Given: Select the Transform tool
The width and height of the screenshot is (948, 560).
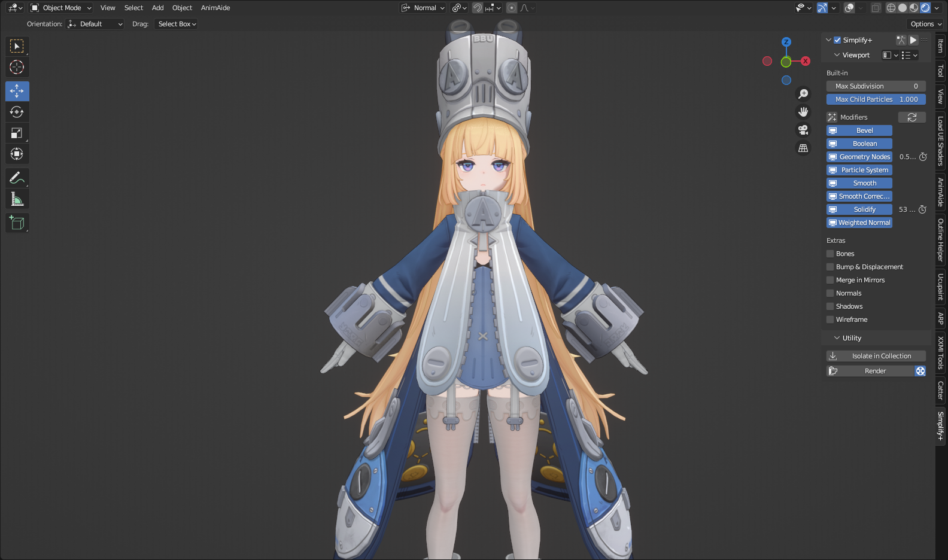Looking at the screenshot, I should pos(17,154).
